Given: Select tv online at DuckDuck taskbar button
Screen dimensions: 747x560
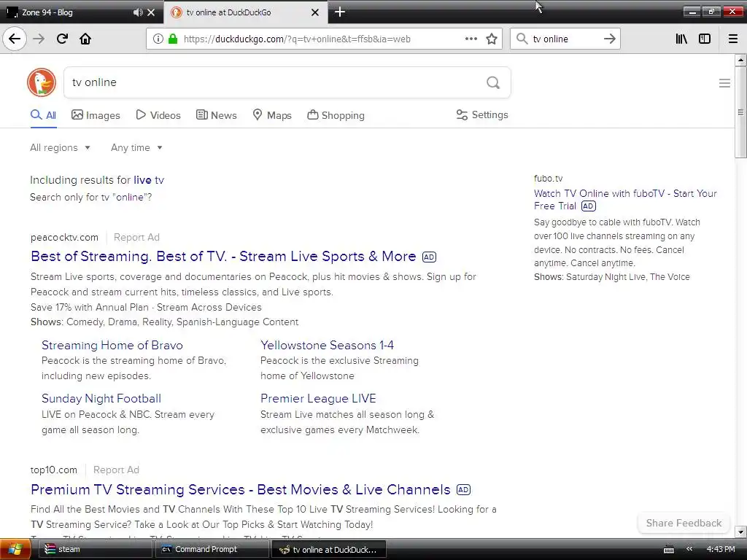Looking at the screenshot, I should click(328, 550).
